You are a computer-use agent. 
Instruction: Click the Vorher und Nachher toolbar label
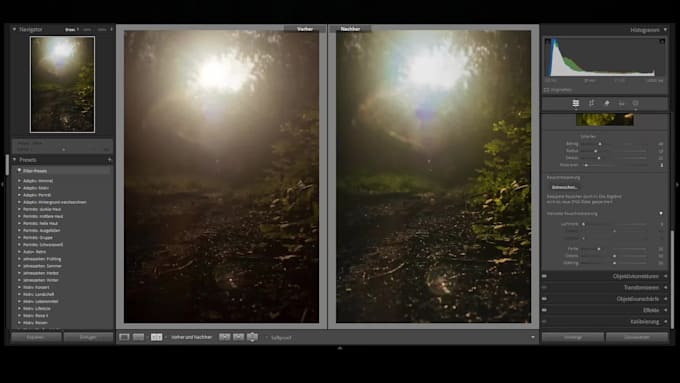pos(191,337)
